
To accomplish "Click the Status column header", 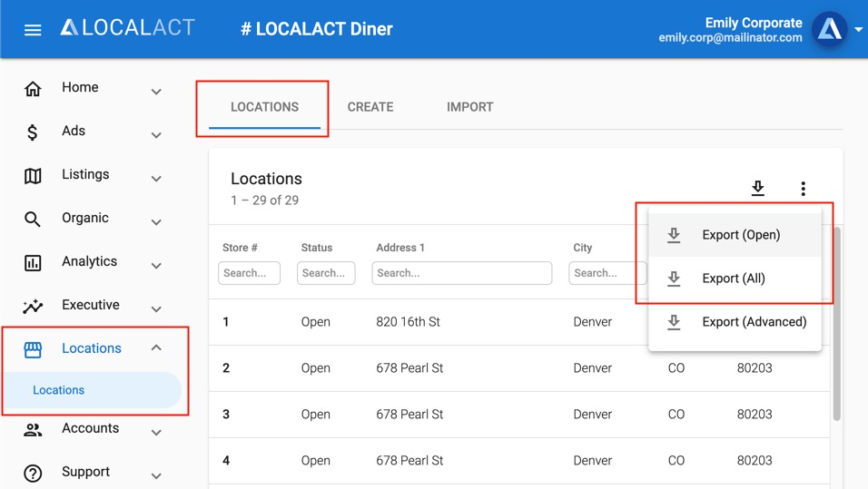I will point(317,248).
